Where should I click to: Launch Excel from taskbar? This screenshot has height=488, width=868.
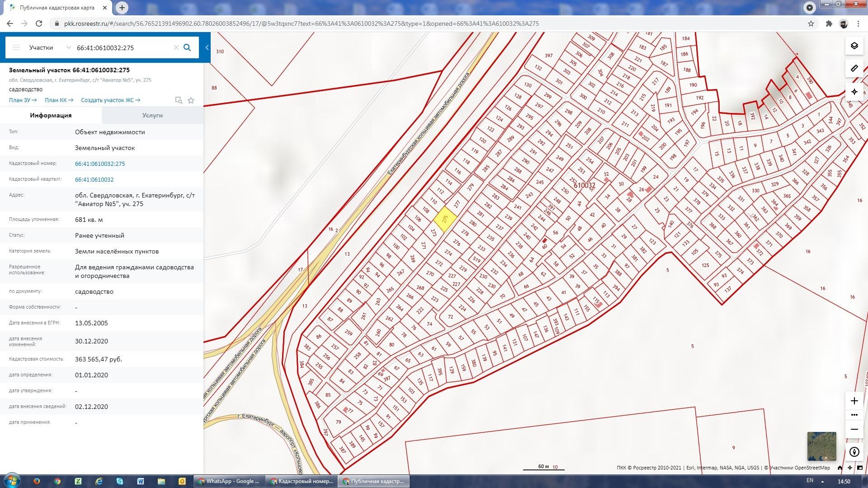tap(78, 481)
